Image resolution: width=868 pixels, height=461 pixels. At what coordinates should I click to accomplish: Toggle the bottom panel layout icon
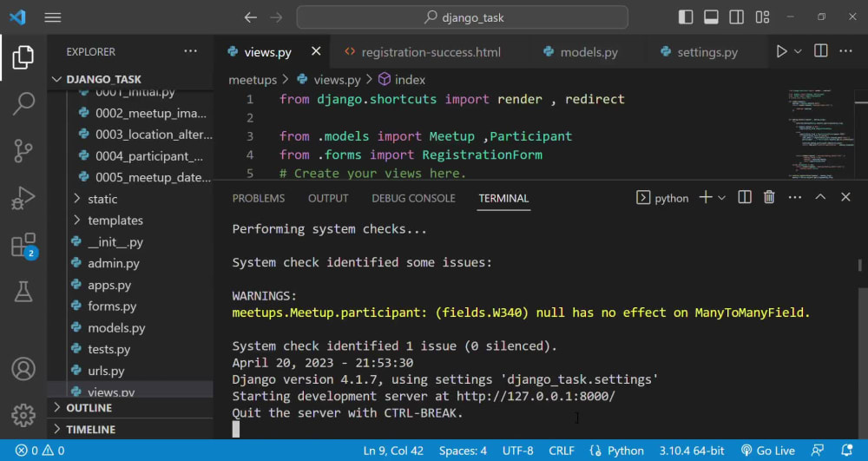[711, 17]
